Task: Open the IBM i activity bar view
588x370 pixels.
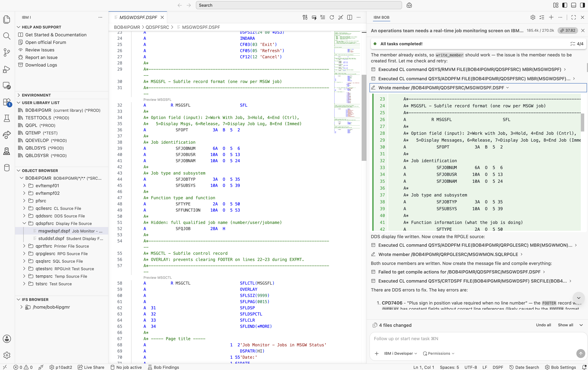Action: [x=7, y=151]
